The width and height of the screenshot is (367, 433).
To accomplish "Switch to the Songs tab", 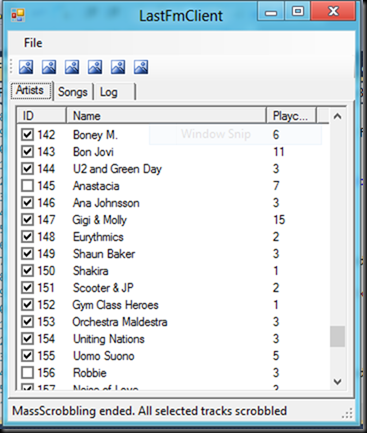I will pyautogui.click(x=73, y=92).
